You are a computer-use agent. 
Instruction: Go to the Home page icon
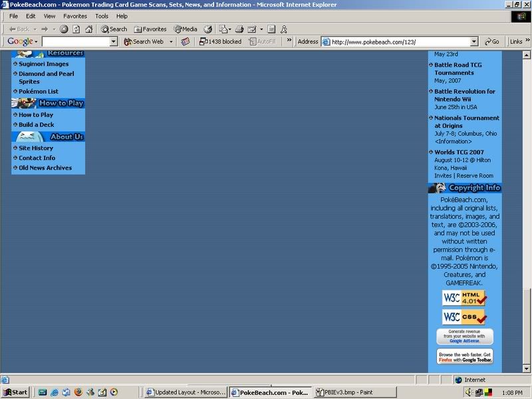(x=89, y=29)
